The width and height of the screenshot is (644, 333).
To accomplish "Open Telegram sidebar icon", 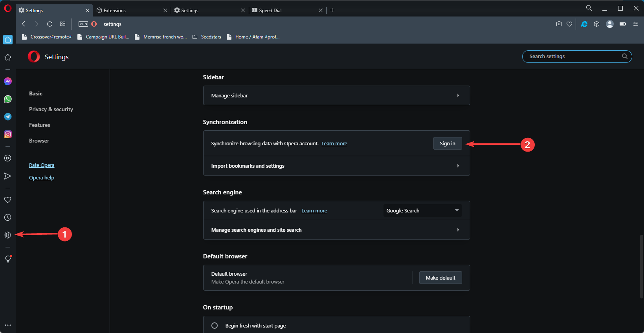I will tap(7, 117).
